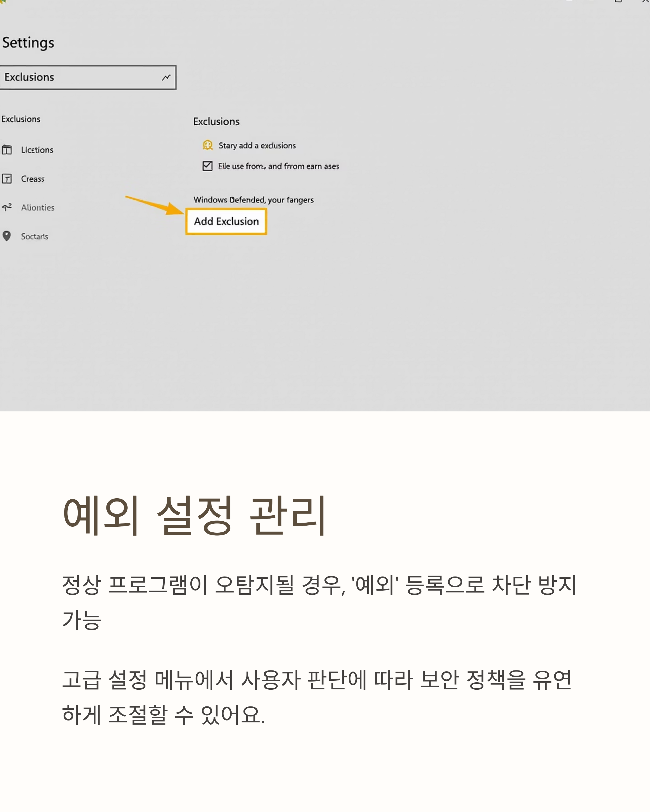Select Licetions in the sidebar

pos(37,150)
